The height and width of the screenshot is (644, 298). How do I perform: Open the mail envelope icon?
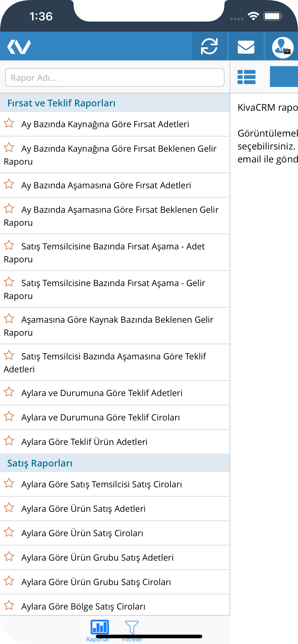246,47
